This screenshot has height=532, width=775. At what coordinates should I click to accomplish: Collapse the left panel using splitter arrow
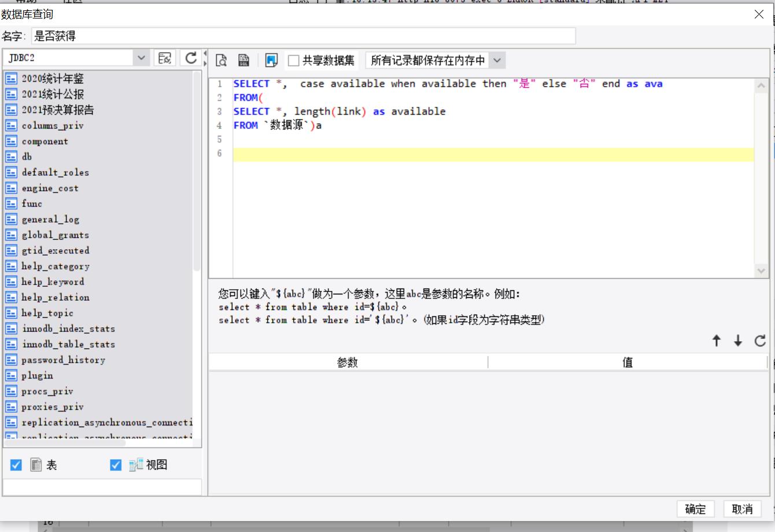pos(205,54)
